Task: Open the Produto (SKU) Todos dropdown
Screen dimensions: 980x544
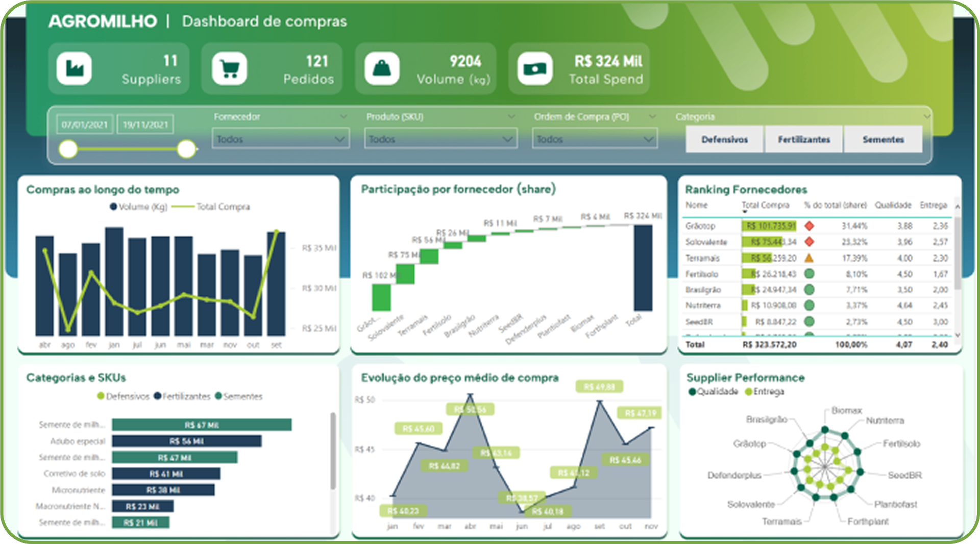Action: 441,139
